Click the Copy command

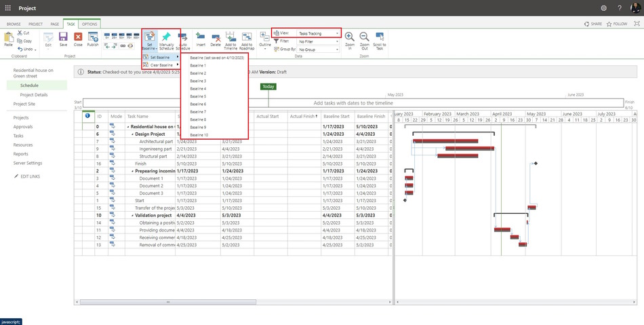click(x=24, y=41)
